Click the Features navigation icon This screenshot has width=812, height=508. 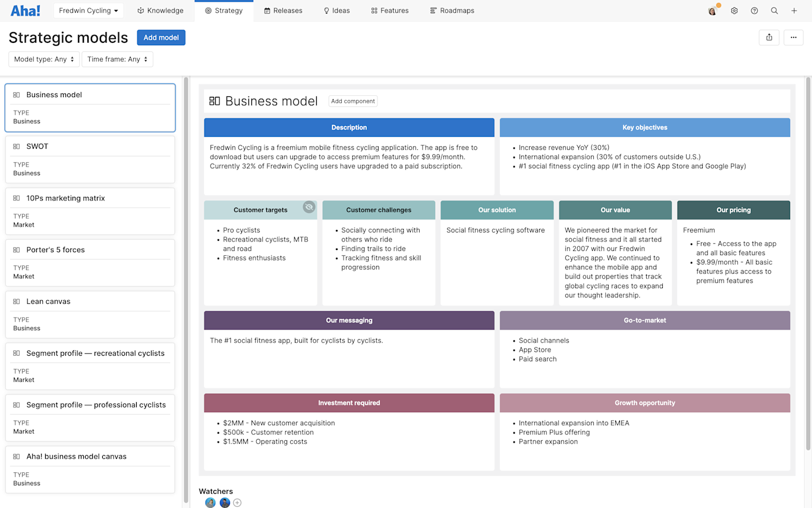tap(373, 10)
